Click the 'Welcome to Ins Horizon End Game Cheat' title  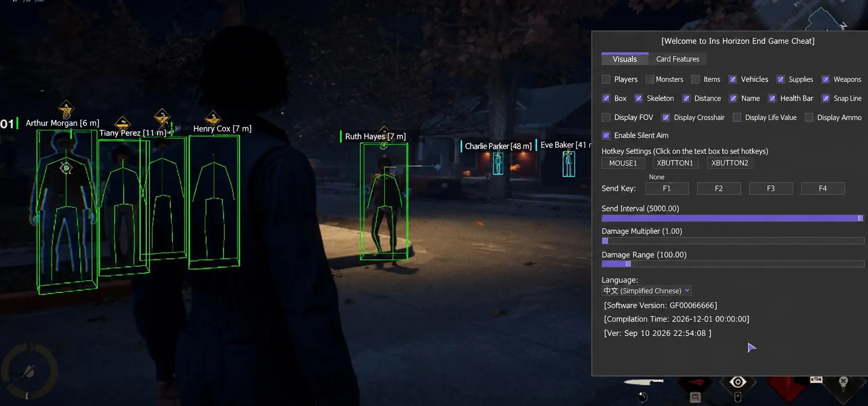[x=738, y=41]
